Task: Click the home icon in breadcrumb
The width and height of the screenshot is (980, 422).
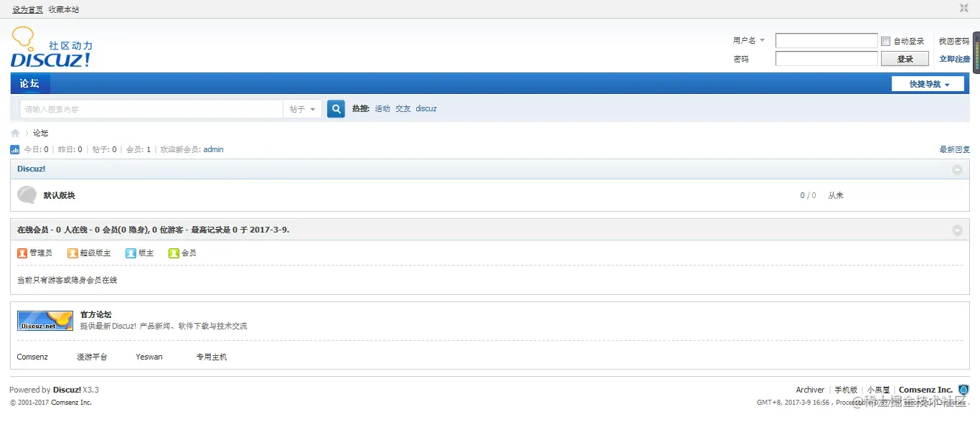Action: coord(15,133)
